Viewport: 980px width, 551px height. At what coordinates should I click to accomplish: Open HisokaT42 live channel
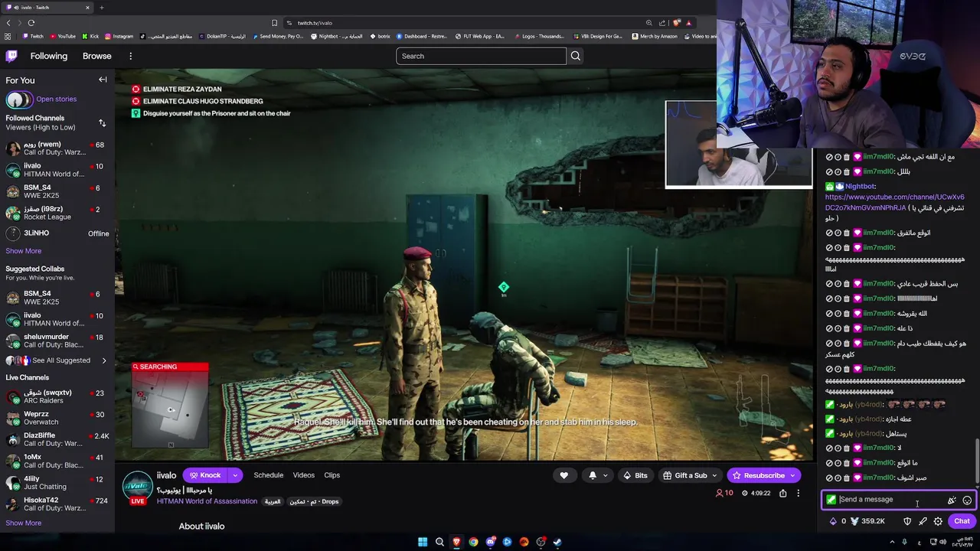(x=57, y=504)
